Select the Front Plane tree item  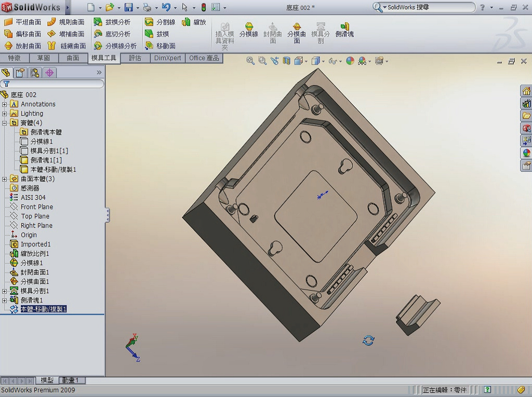coord(37,207)
